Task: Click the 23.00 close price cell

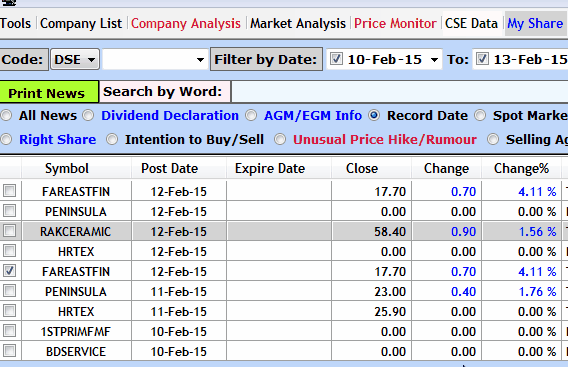Action: coord(371,292)
